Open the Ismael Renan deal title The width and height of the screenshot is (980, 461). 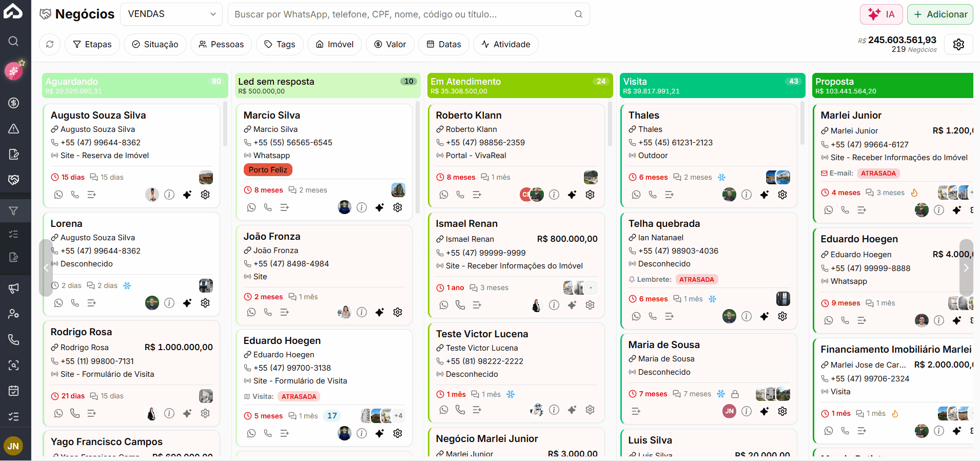466,223
